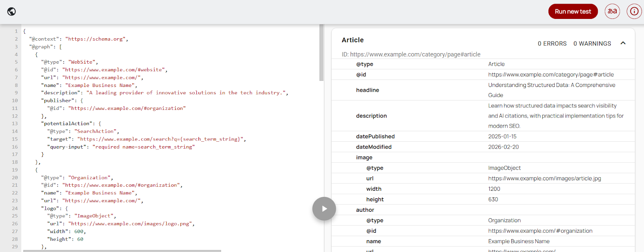644x252 pixels.
Task: Click the ImageObject type value
Action: click(504, 168)
